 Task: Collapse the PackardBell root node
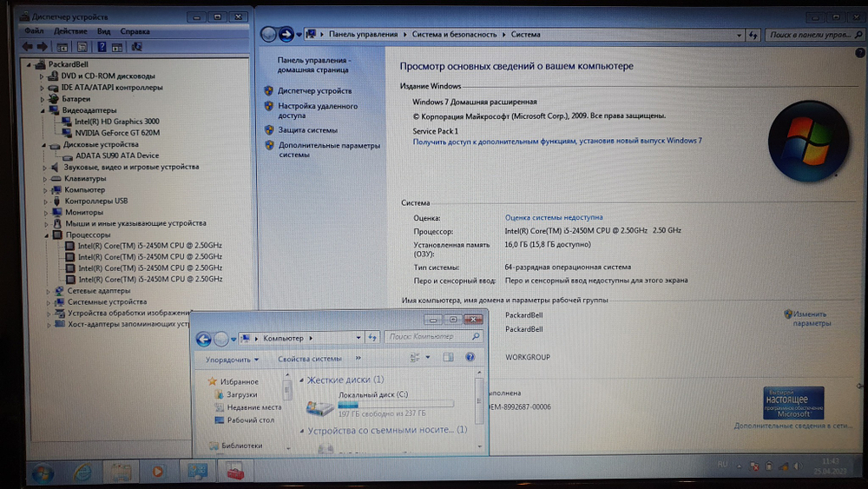tap(30, 64)
